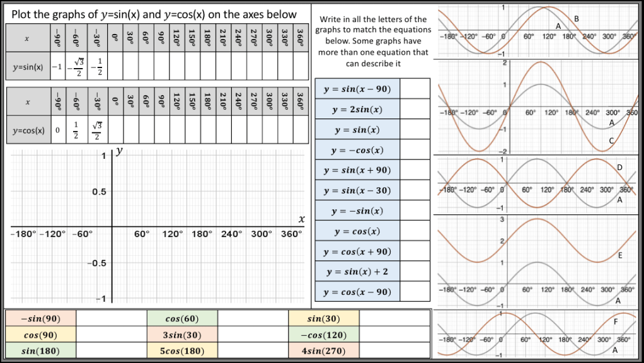Click the answer box beside y = cos(x − 90)
The width and height of the screenshot is (644, 363).
[x=415, y=292]
